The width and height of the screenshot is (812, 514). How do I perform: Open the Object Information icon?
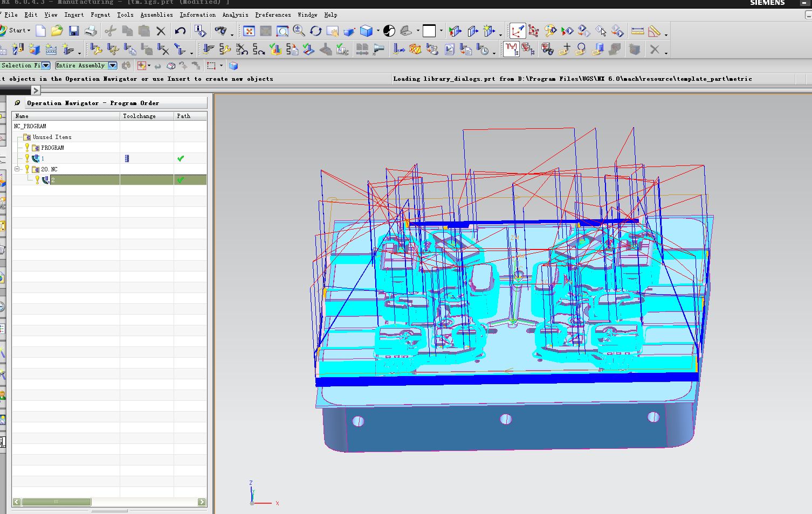coord(201,31)
